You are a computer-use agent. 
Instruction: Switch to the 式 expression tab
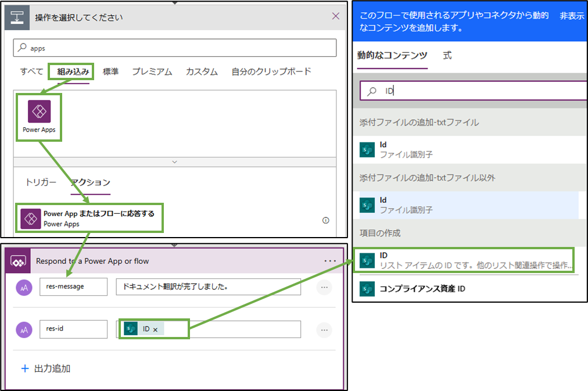click(x=447, y=55)
